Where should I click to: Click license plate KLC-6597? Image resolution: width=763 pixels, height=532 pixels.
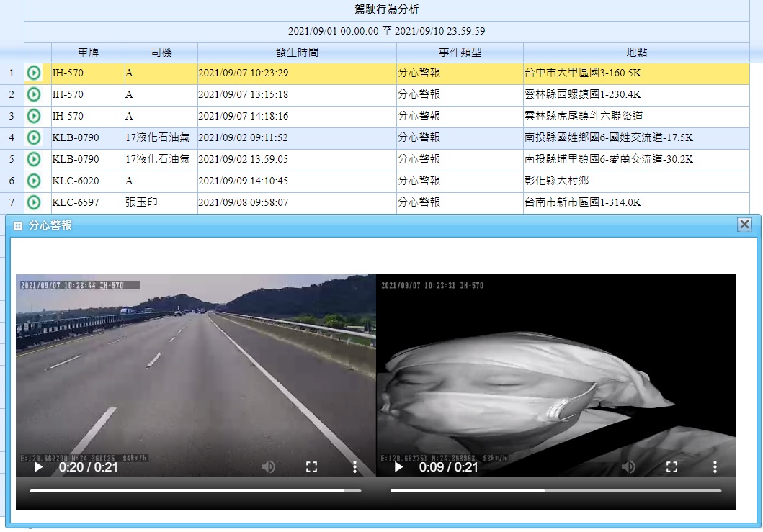[x=76, y=202]
